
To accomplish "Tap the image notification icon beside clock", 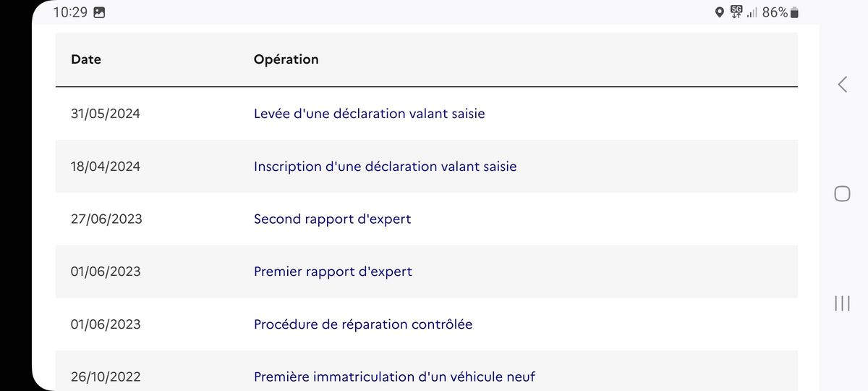I will click(99, 12).
